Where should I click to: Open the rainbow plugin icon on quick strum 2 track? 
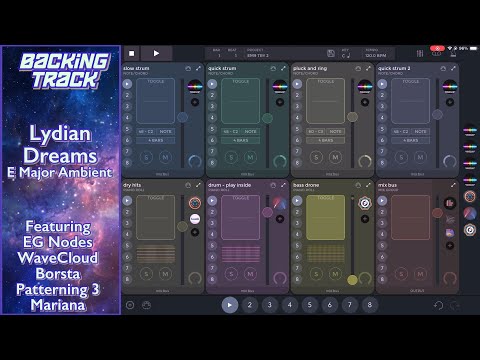[x=450, y=87]
